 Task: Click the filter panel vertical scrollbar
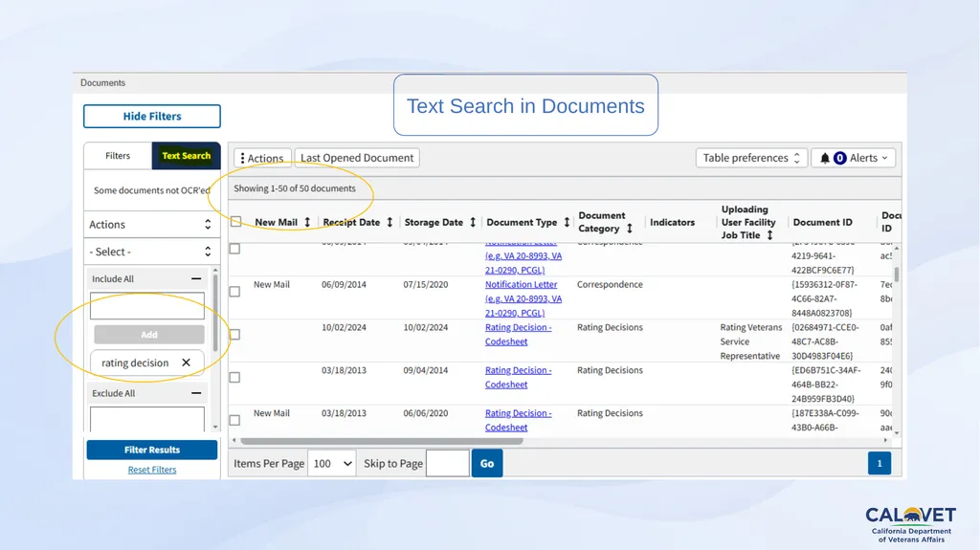tap(215, 313)
